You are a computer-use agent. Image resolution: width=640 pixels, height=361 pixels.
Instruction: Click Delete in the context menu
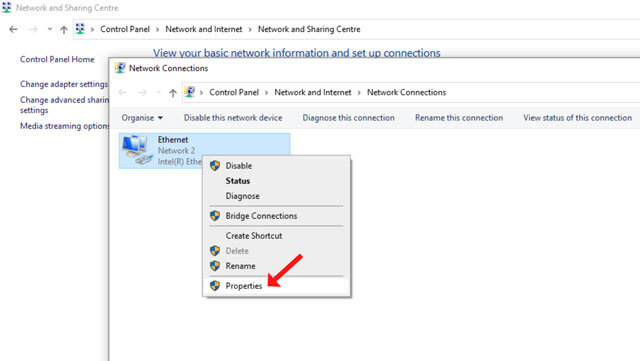point(276,251)
